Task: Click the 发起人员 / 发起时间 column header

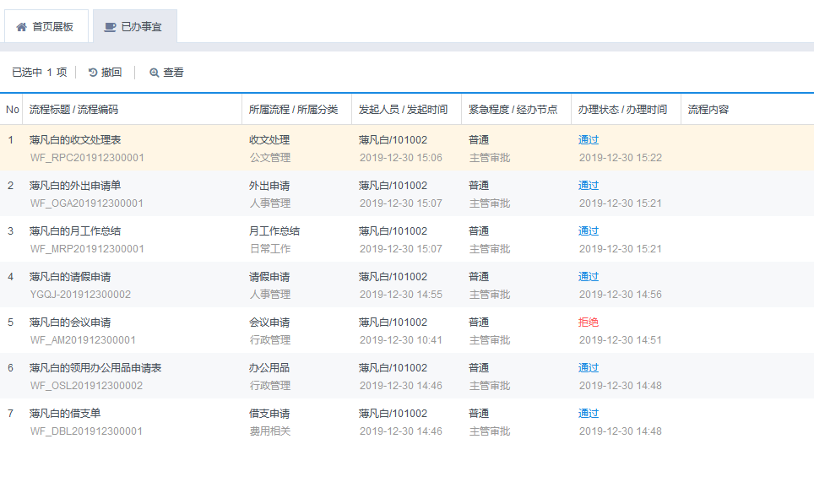Action: pos(403,110)
